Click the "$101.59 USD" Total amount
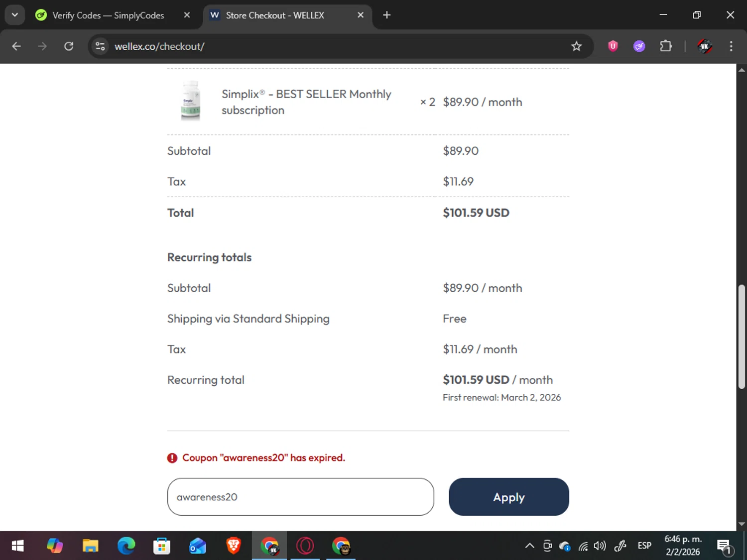Viewport: 747px width, 560px height. pos(476,213)
